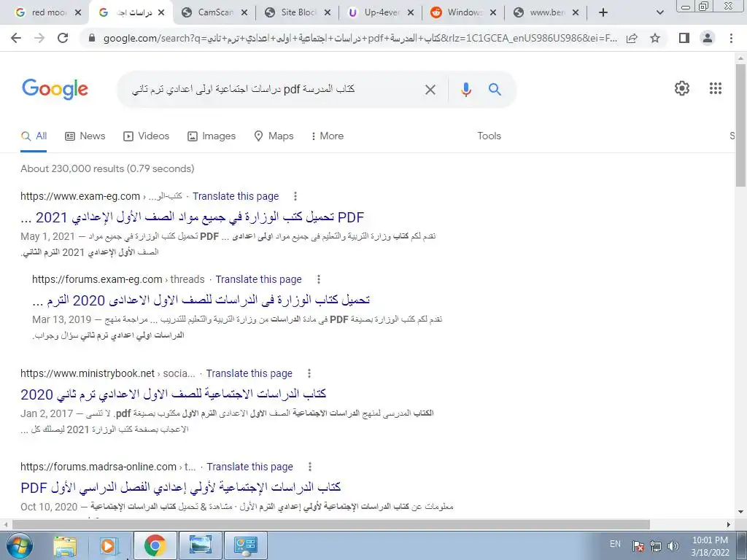Click the browser forward arrow
The width and height of the screenshot is (747, 560).
coord(39,38)
